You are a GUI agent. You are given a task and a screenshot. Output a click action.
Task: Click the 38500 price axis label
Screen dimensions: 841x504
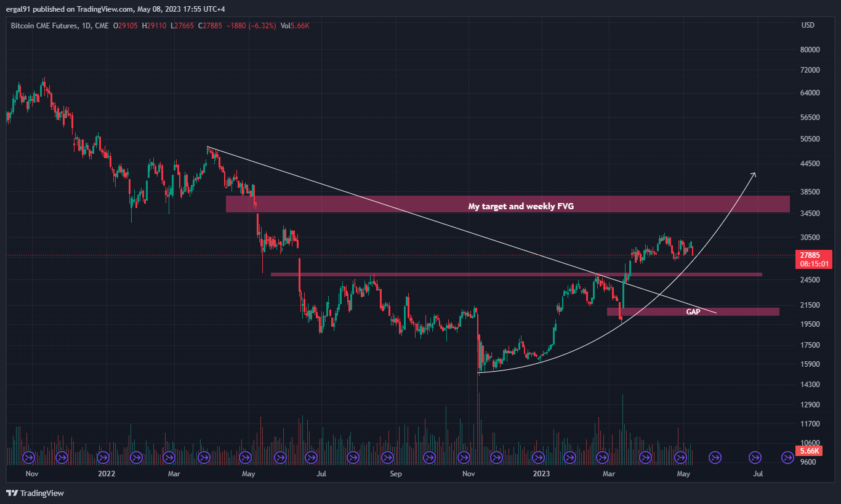[810, 191]
